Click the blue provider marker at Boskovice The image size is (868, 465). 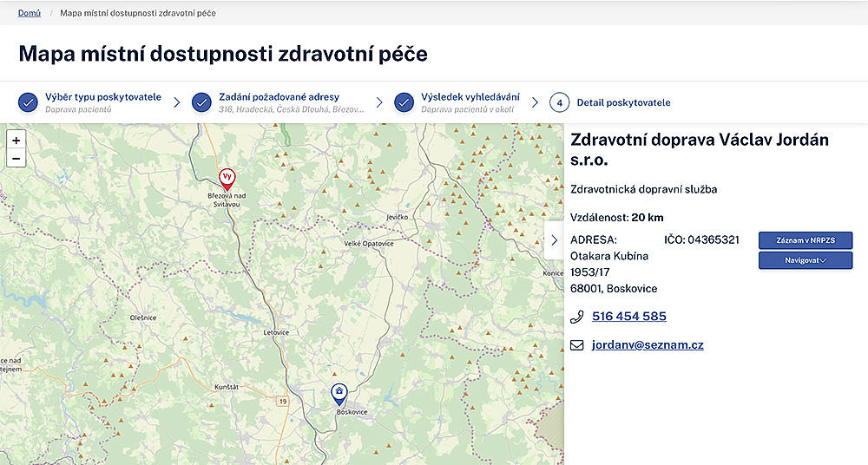[x=339, y=394]
